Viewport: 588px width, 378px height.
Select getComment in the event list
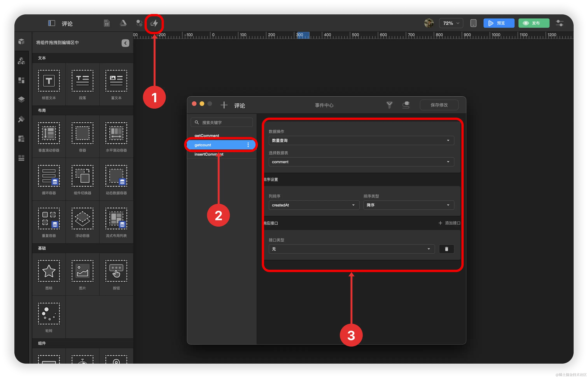click(x=207, y=135)
